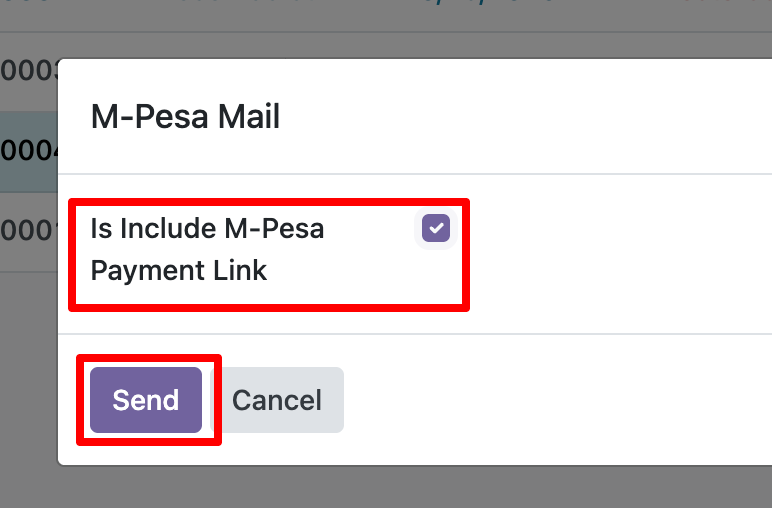The width and height of the screenshot is (772, 508).
Task: Click empty footer area right of Cancel
Action: (550, 400)
